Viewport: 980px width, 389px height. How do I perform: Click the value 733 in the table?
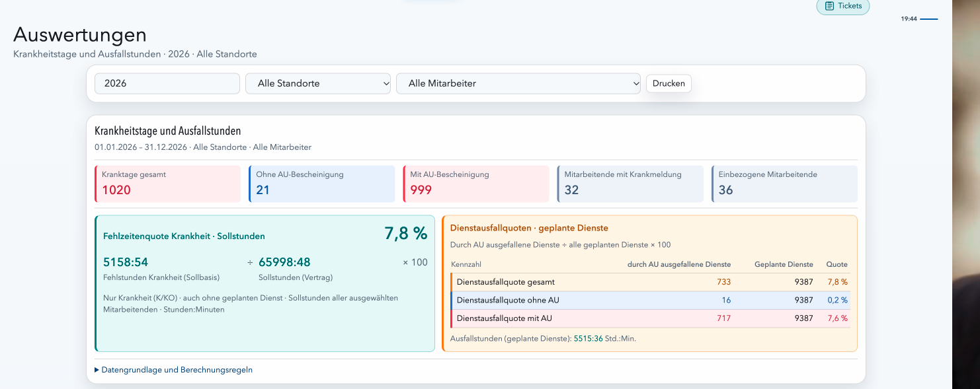723,282
